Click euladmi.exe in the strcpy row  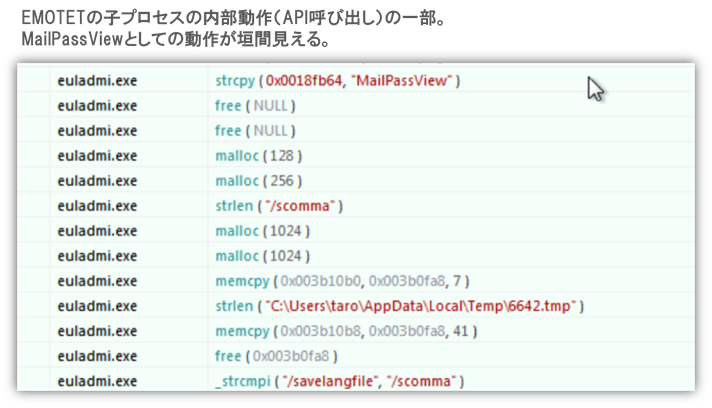98,80
